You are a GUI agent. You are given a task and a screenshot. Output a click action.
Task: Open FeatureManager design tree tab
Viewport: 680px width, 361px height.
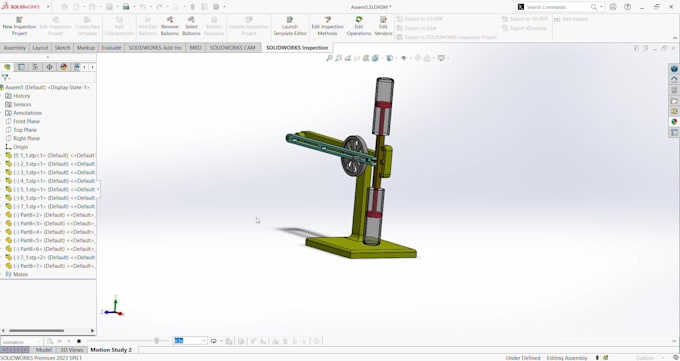[7, 67]
